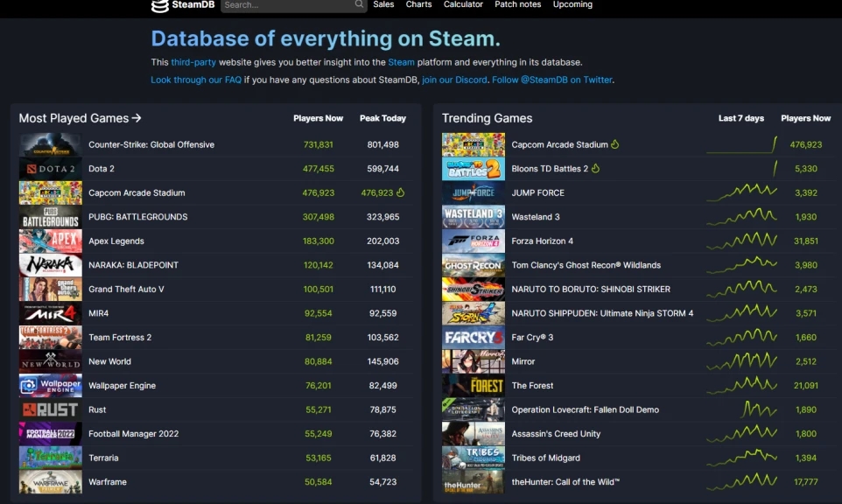Image resolution: width=842 pixels, height=504 pixels.
Task: Open the Charts menu
Action: [x=419, y=4]
